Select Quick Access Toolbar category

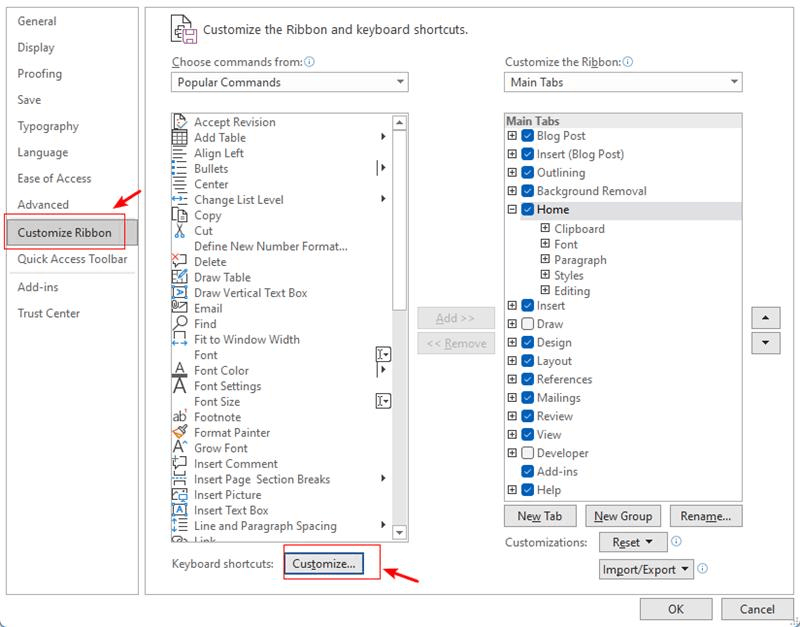pyautogui.click(x=72, y=259)
